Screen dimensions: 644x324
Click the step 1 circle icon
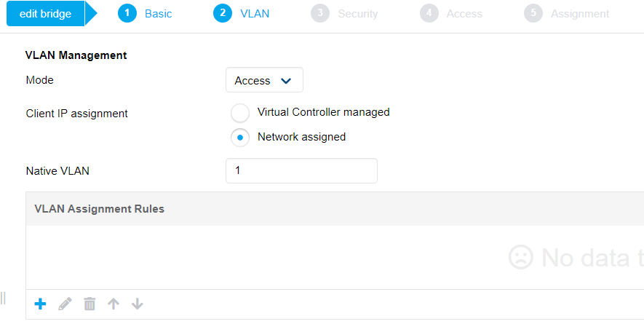(127, 14)
